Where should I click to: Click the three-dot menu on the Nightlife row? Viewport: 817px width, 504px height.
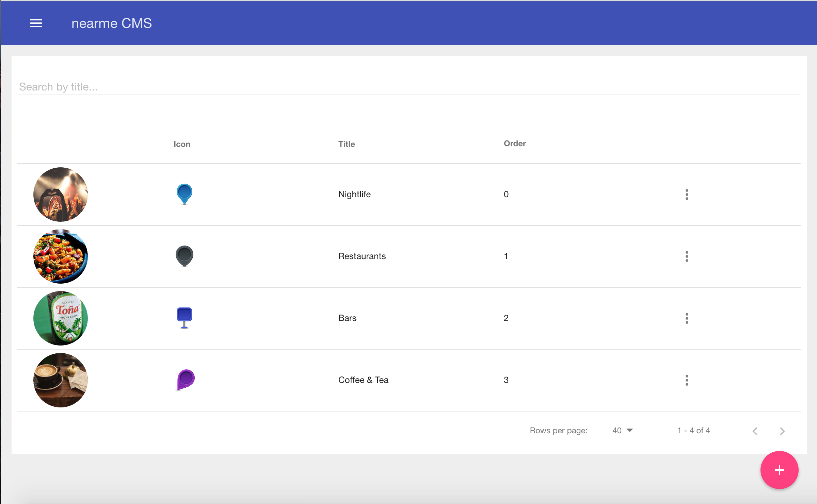tap(687, 194)
